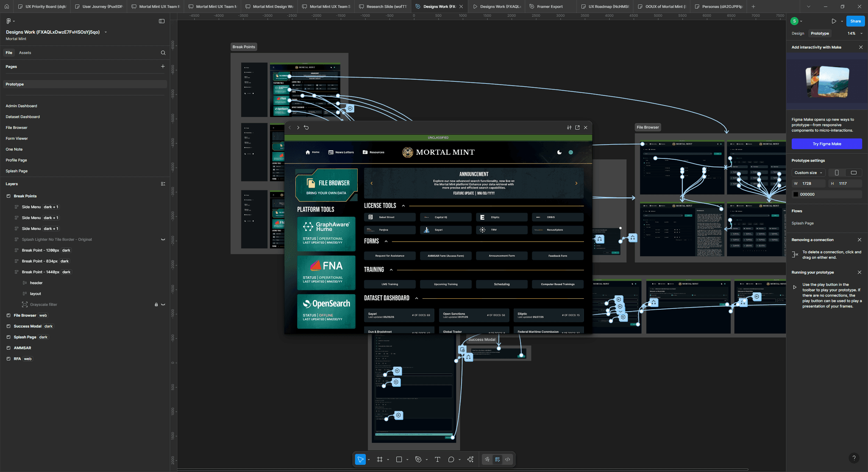Click the Try Figma Make button

click(826, 144)
